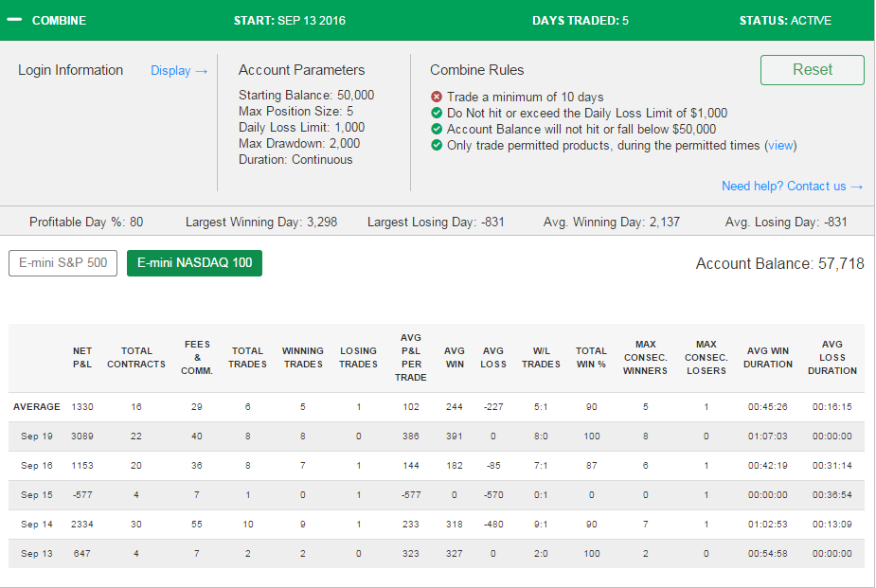Select the Sep 14 row date

point(36,525)
